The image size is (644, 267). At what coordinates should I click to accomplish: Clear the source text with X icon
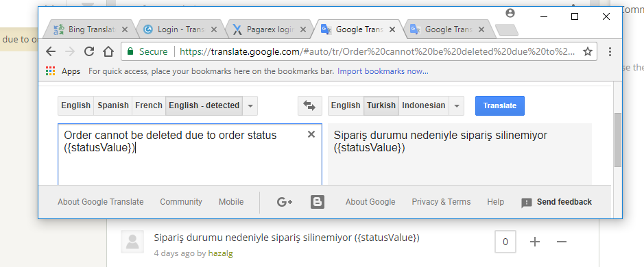[311, 134]
